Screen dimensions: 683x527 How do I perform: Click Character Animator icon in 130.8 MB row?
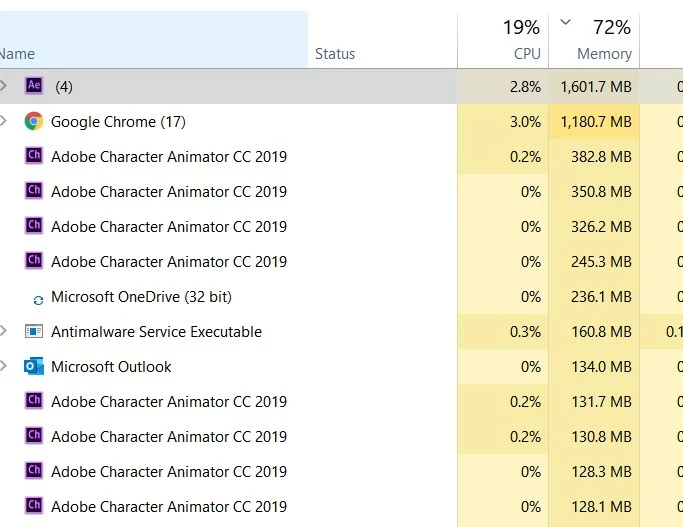(34, 435)
